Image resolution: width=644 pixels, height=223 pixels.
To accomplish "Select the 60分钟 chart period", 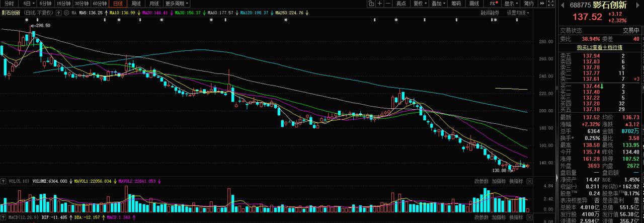I will tap(100, 4).
